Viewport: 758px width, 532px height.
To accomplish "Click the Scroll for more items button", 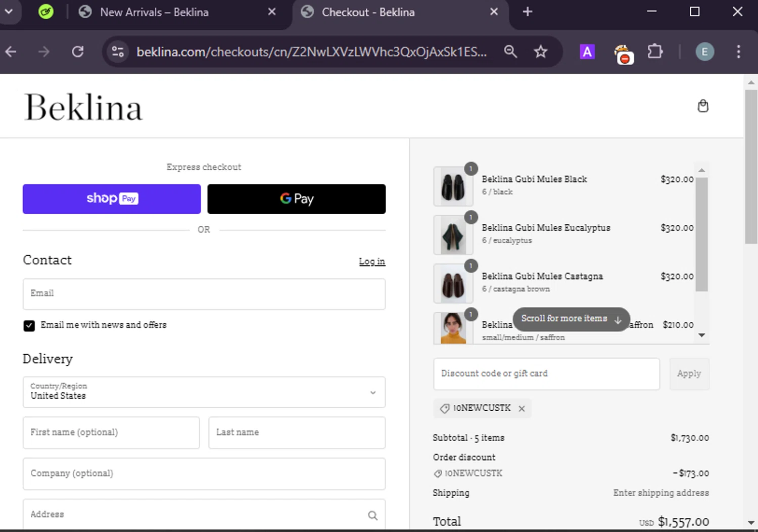I will pyautogui.click(x=571, y=319).
